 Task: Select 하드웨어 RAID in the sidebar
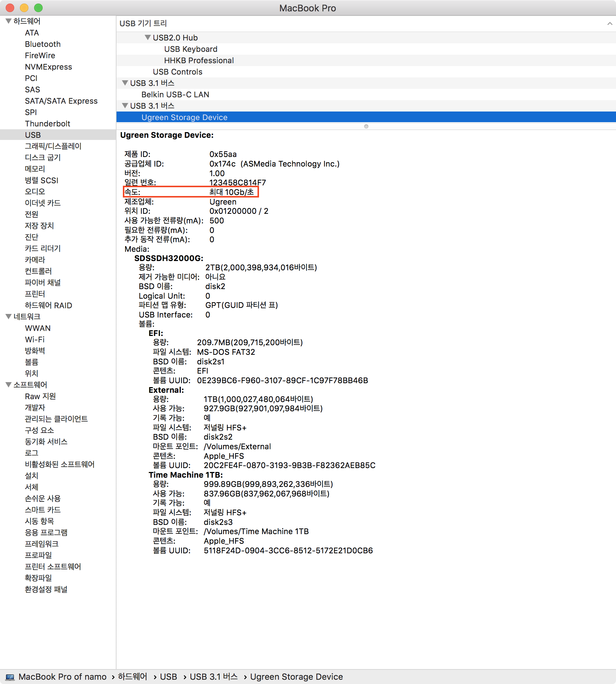tap(48, 305)
